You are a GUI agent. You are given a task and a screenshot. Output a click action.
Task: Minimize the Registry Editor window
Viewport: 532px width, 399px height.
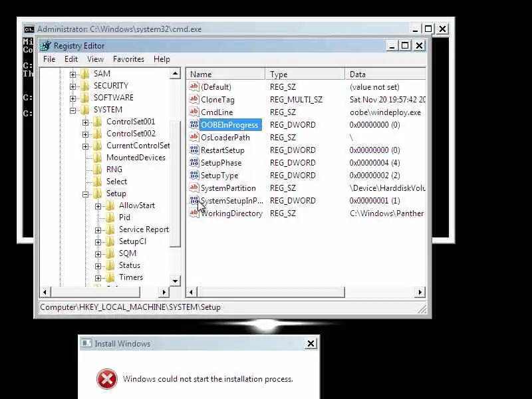(x=392, y=45)
